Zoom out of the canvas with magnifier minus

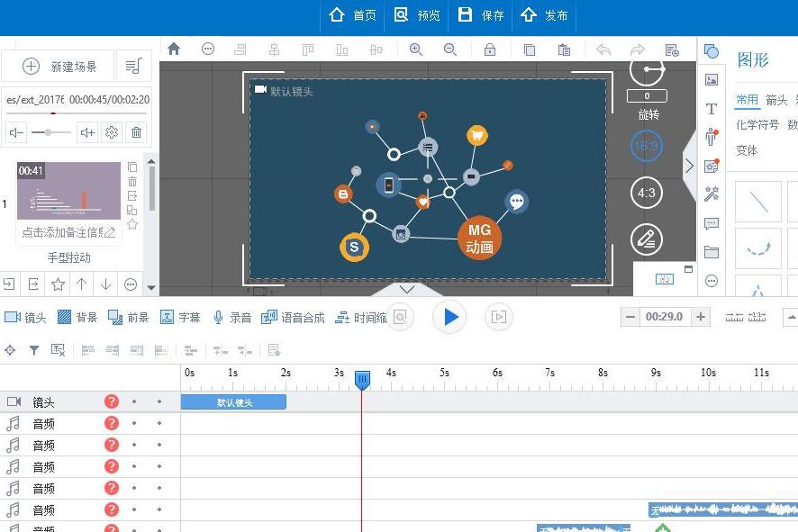coord(449,50)
